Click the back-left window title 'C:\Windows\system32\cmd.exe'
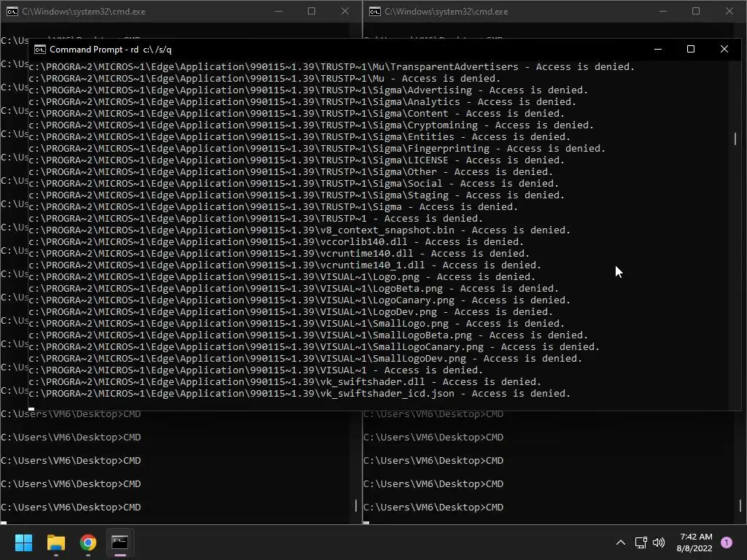 coord(83,12)
